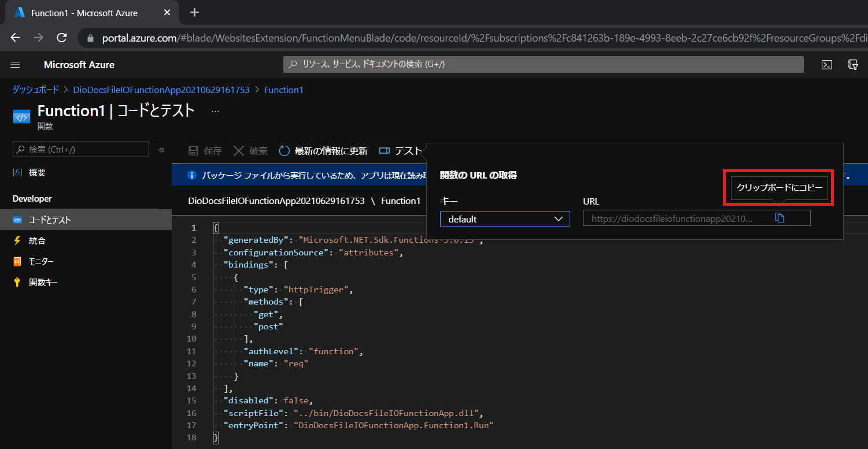Refresh with 最新の情報に更新 button
The height and width of the screenshot is (449, 868).
[323, 151]
